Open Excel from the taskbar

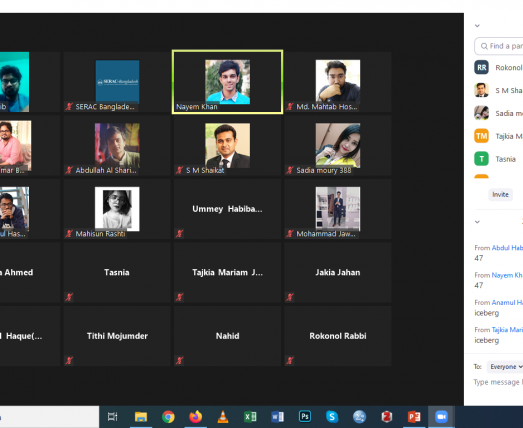pos(250,417)
